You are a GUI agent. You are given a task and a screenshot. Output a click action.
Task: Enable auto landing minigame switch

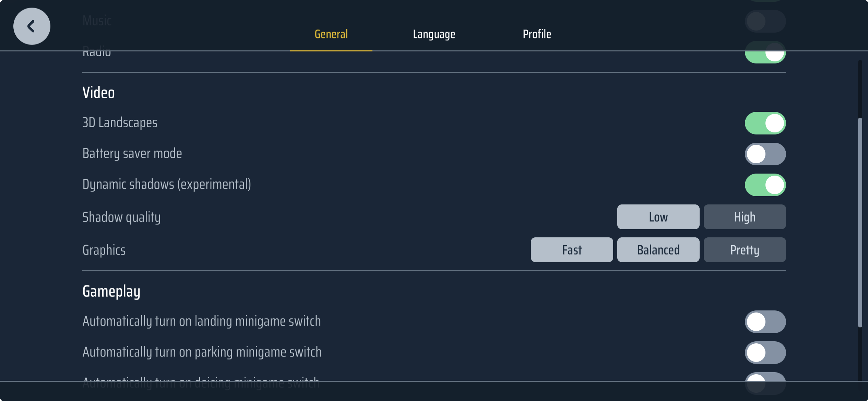(765, 322)
